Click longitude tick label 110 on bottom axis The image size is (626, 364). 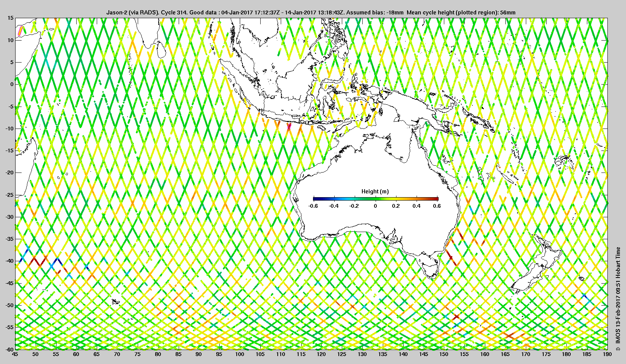[x=281, y=354]
